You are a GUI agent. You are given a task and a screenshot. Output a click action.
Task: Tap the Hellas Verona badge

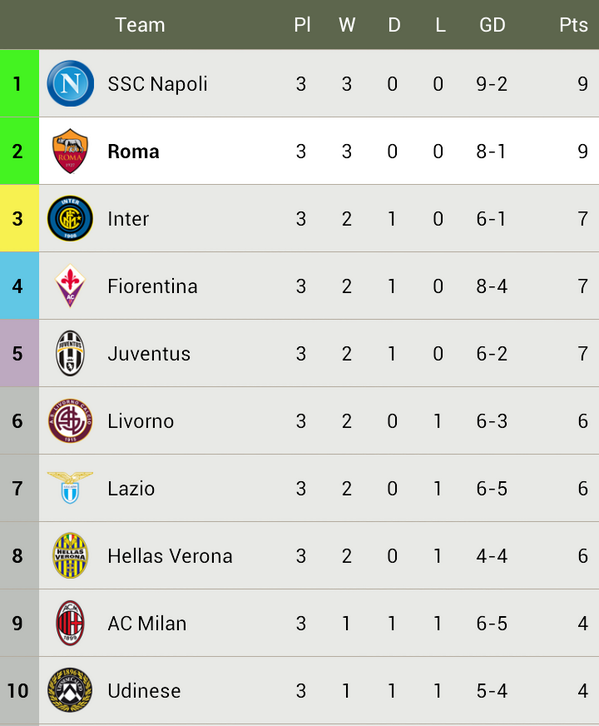pyautogui.click(x=70, y=555)
